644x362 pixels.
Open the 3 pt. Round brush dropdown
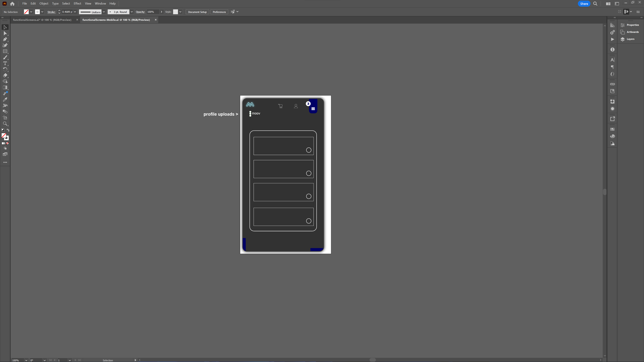tap(132, 12)
